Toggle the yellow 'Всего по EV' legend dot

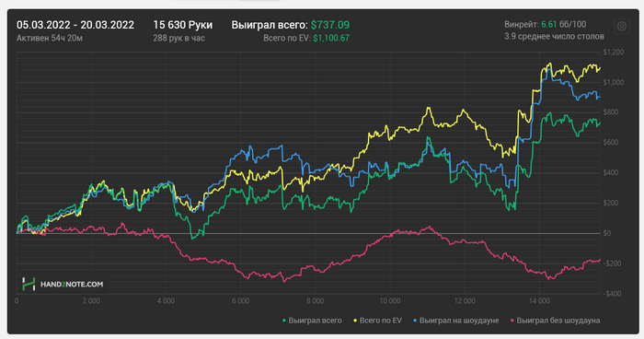pos(355,321)
